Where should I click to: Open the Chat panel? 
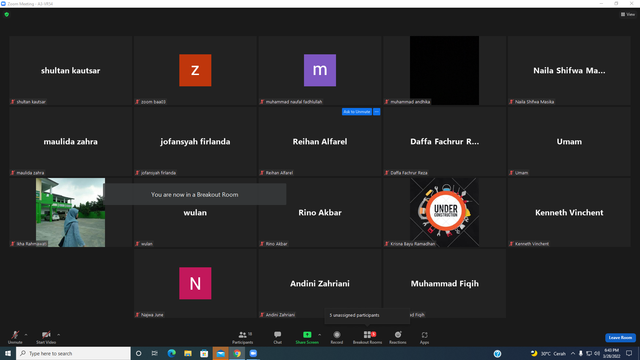tap(278, 337)
